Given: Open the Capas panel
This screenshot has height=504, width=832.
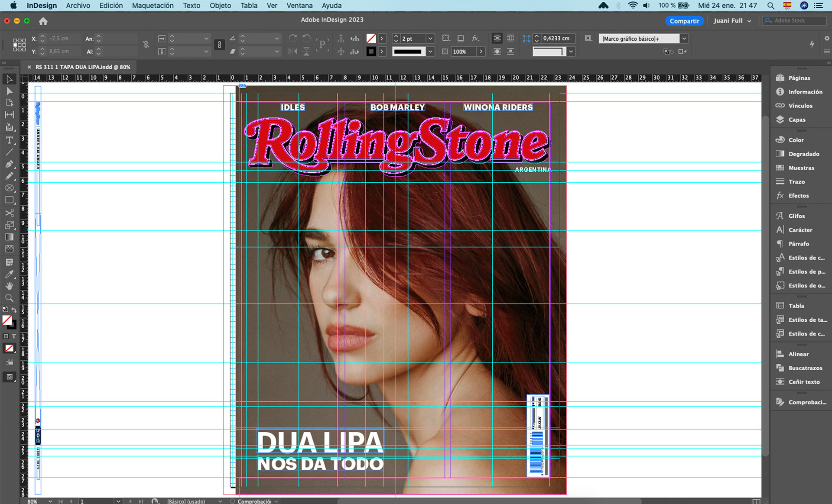Looking at the screenshot, I should point(796,120).
